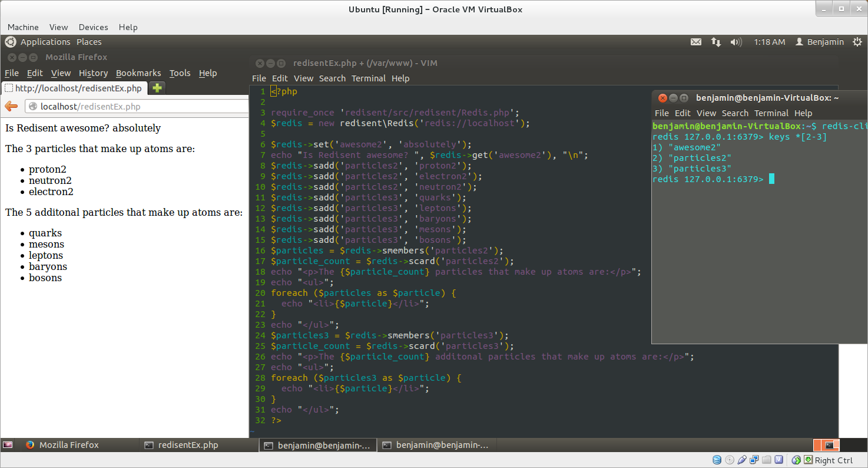Open Terminal menu in VIM window
The width and height of the screenshot is (868, 468).
click(369, 78)
